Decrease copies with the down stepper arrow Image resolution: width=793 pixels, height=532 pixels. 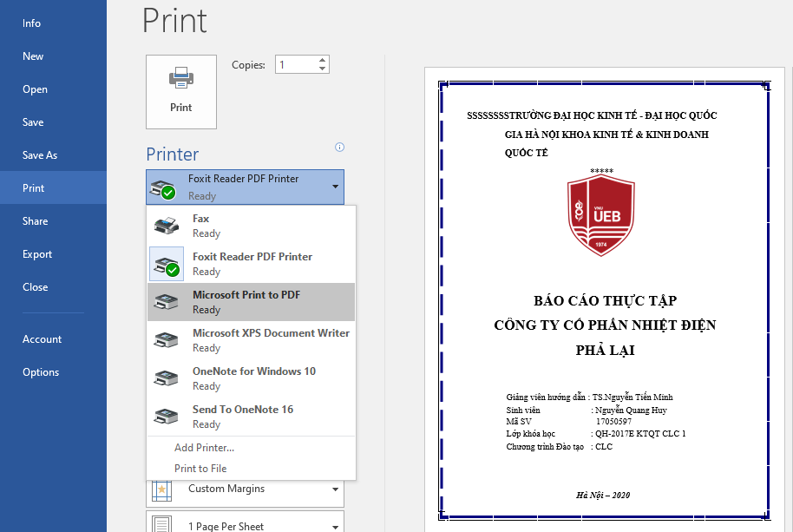point(322,69)
